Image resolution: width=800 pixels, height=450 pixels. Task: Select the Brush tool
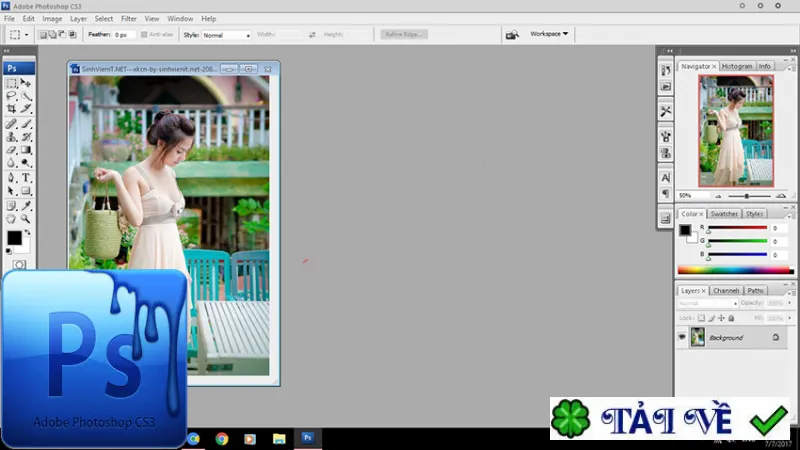tap(26, 124)
